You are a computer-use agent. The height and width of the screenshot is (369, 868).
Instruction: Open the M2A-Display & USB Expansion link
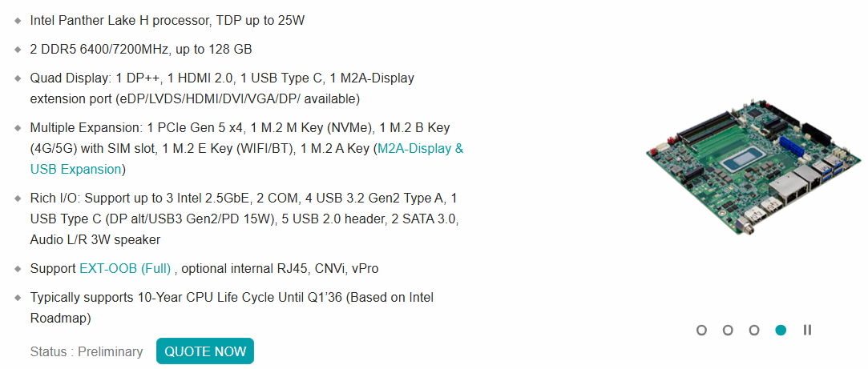247,158
